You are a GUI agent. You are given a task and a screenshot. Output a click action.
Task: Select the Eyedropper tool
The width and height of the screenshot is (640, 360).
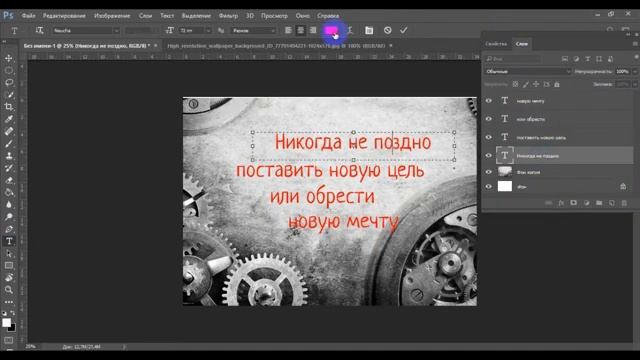click(9, 119)
